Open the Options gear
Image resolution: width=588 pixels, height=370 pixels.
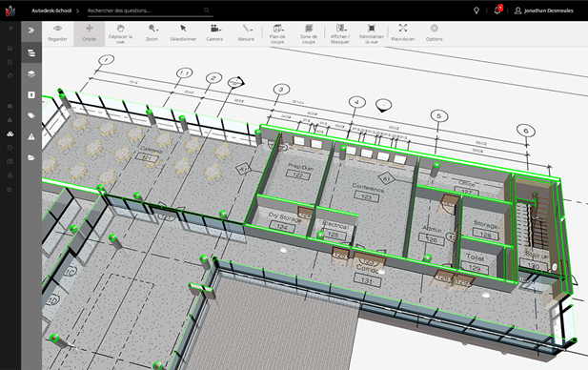click(x=435, y=33)
